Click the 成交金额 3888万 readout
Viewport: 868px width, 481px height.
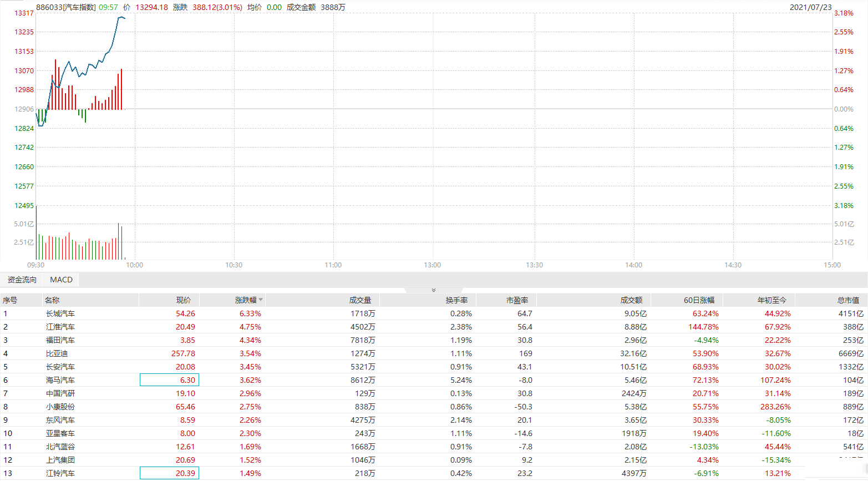tap(316, 7)
